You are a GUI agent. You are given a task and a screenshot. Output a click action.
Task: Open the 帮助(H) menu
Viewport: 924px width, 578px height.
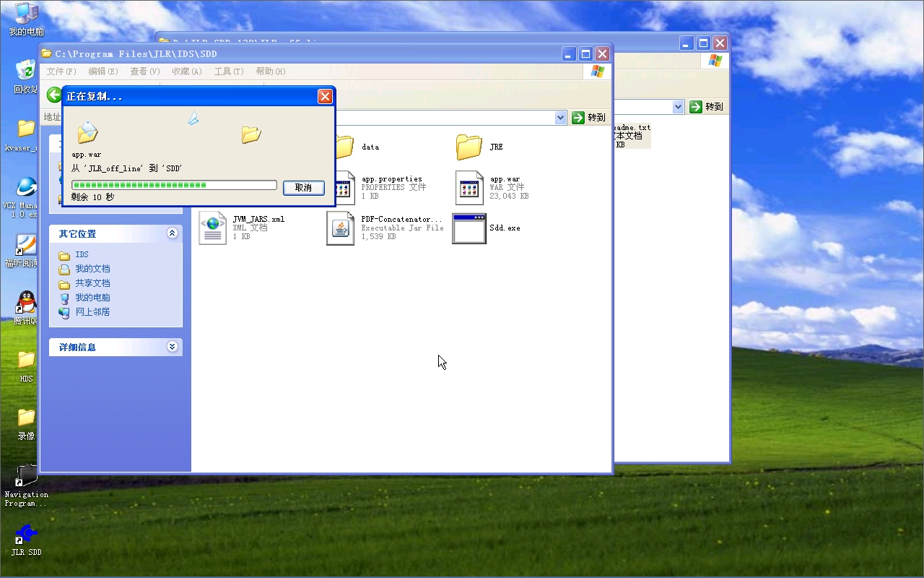point(271,72)
